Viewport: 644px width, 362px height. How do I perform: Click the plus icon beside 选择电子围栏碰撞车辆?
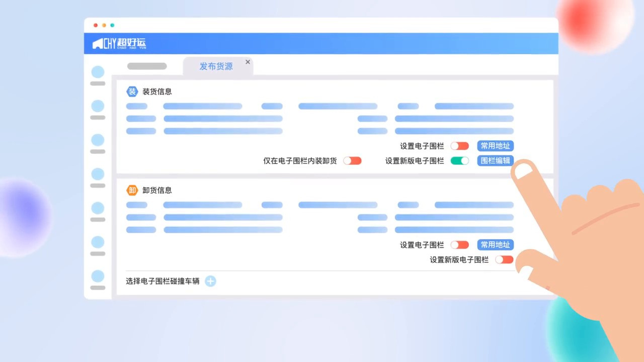tap(210, 282)
